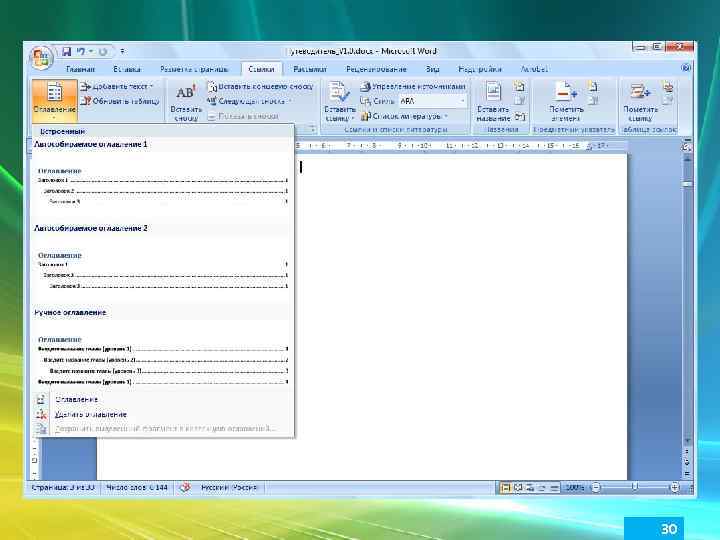This screenshot has width=720, height=540.
Task: Click the Пометить ссылку citation mark icon
Action: coord(640,91)
